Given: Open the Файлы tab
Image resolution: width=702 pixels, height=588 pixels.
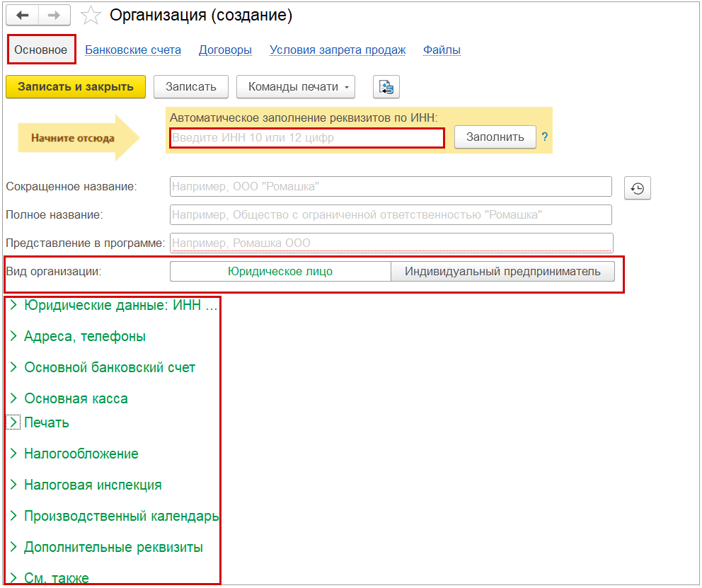Looking at the screenshot, I should coord(442,50).
